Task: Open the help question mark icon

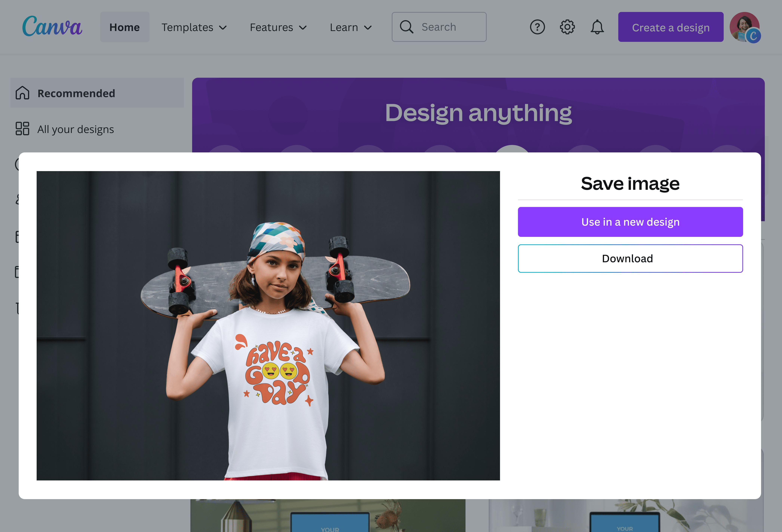Action: (x=537, y=27)
